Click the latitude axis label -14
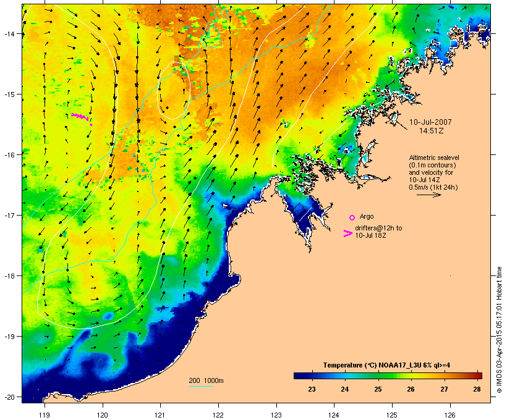Image resolution: width=507 pixels, height=420 pixels. tap(9, 33)
